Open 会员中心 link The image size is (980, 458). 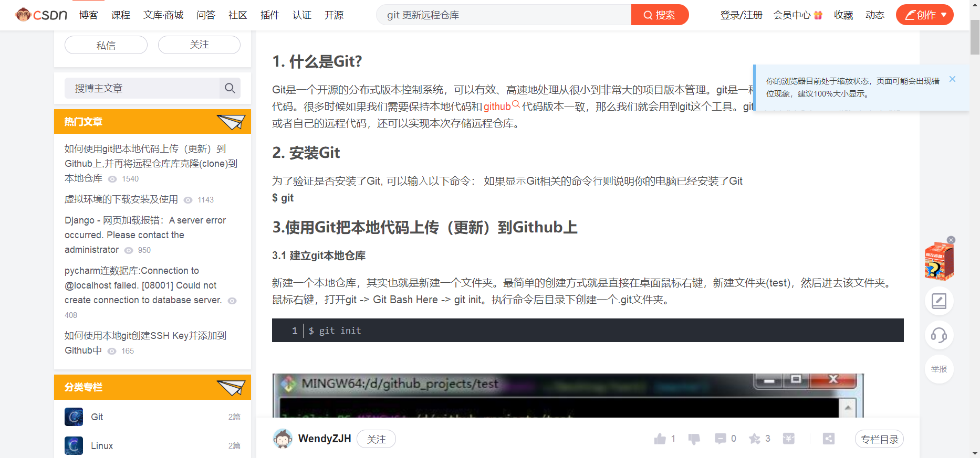797,15
